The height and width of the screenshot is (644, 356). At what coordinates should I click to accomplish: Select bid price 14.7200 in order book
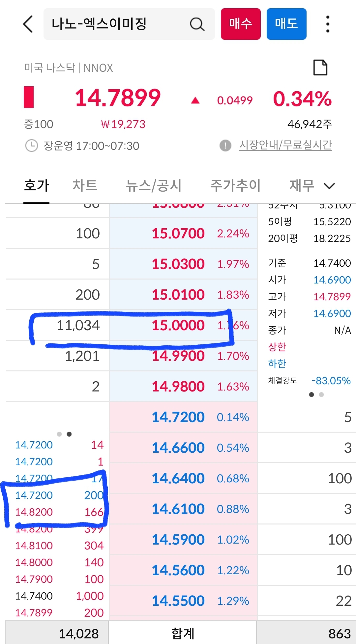[178, 417]
